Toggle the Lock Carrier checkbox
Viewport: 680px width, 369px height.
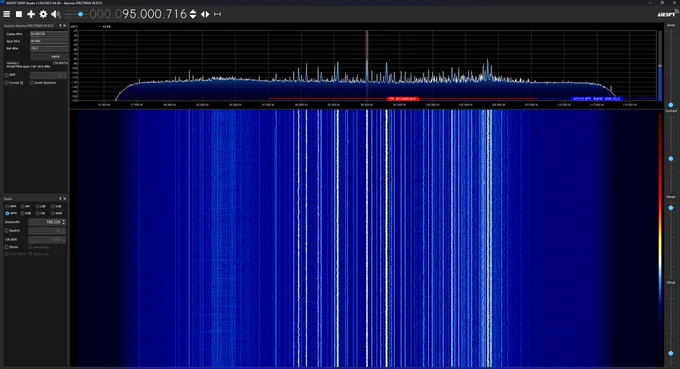[7, 254]
